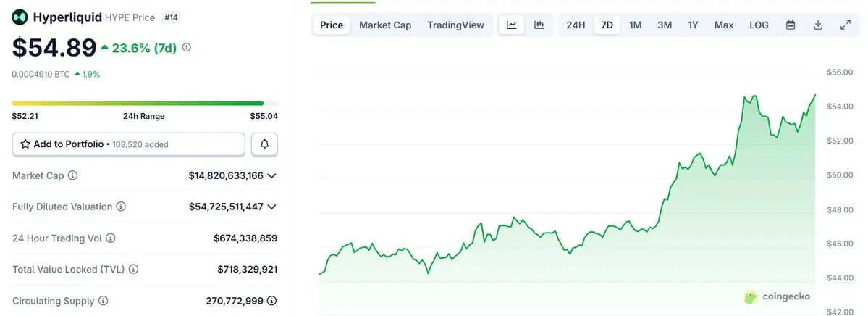Viewport: 868px width, 316px height.
Task: Click the 23.6% (7d) change text
Action: tap(145, 49)
